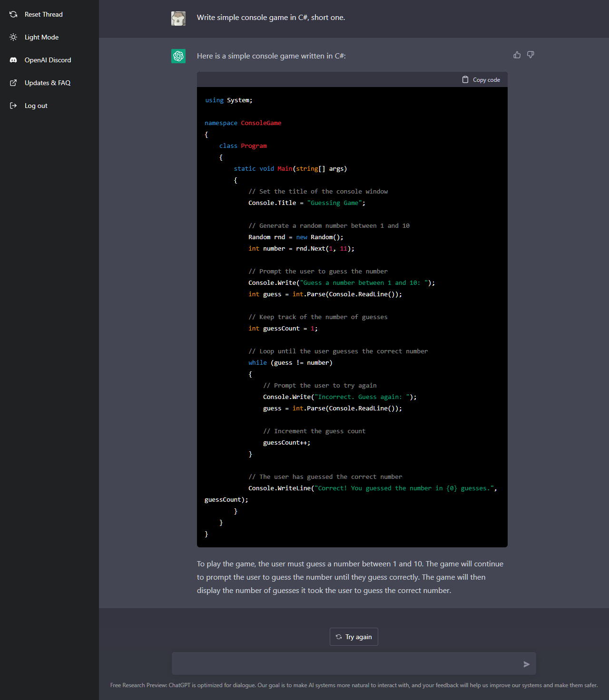Click the thumbs up feedback icon
This screenshot has width=609, height=700.
[x=517, y=55]
